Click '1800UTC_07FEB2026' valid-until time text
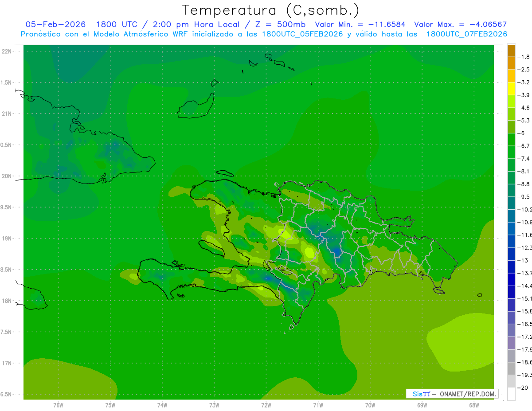The image size is (532, 411). (466, 34)
